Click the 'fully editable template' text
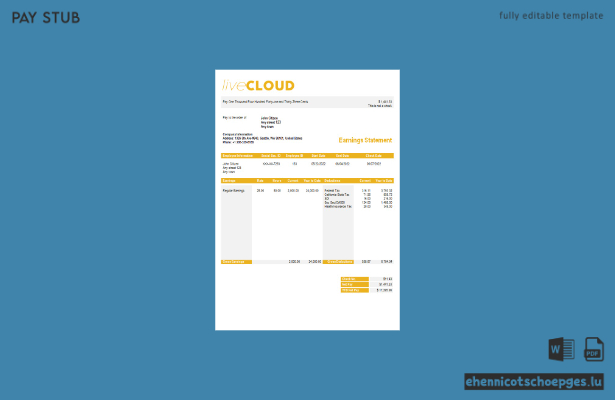 551,16
